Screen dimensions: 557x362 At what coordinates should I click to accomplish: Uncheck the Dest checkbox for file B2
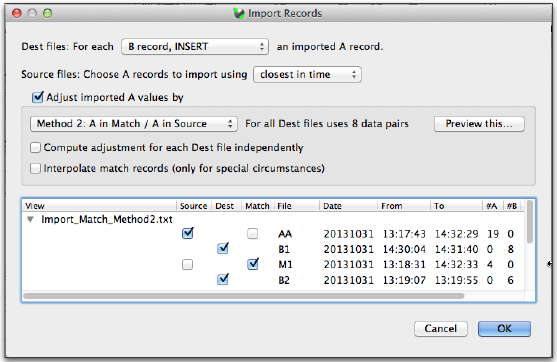pyautogui.click(x=223, y=280)
